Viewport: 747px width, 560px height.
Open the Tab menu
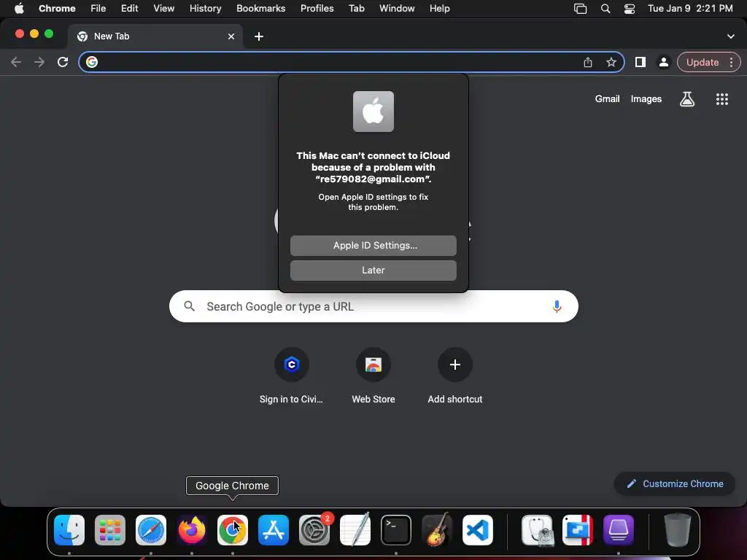[x=356, y=9]
